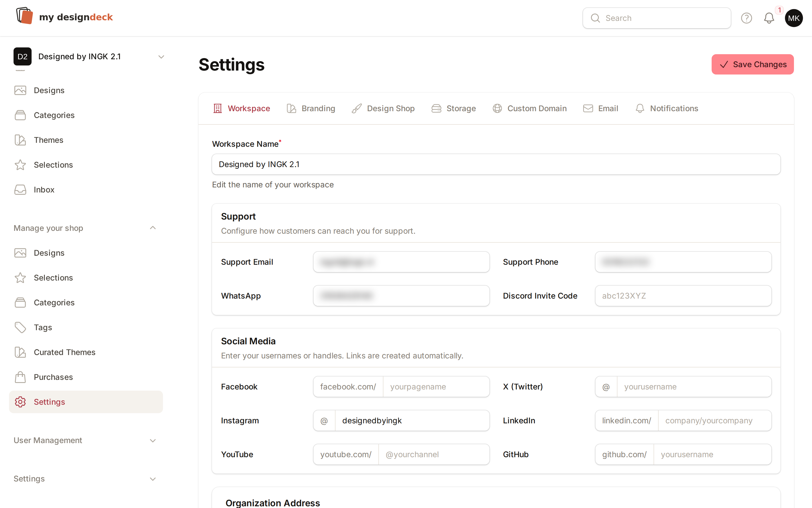Click the Email tab envelope icon
Viewport: 812px width, 508px height.
click(588, 109)
